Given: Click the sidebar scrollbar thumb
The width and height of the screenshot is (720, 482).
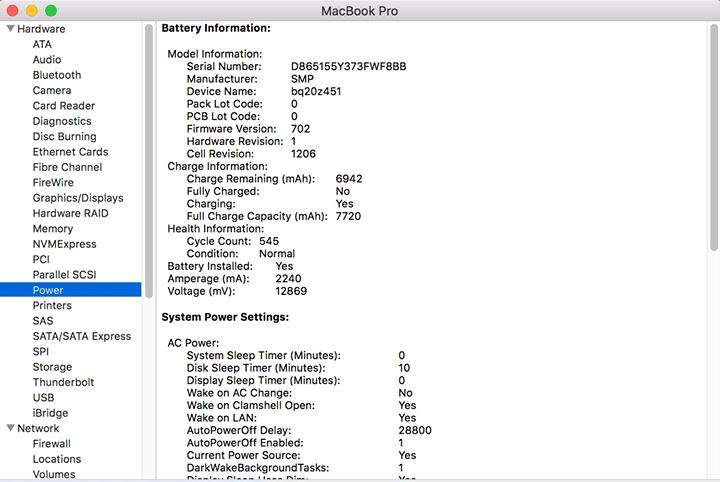Looking at the screenshot, I should coord(149,161).
